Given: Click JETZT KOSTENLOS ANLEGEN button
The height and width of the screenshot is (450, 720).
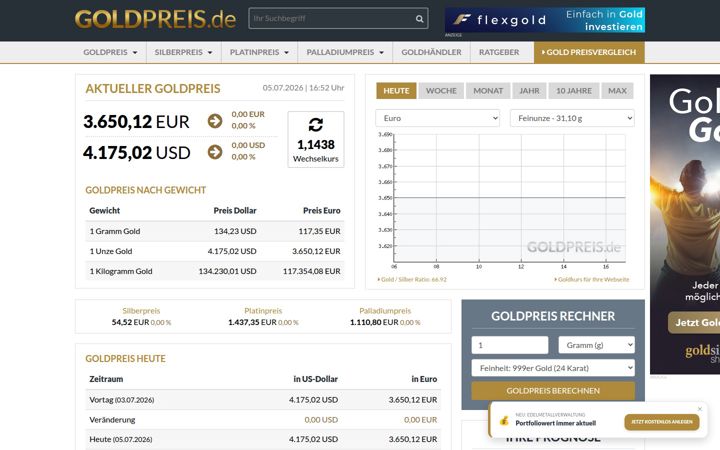Looking at the screenshot, I should tap(662, 422).
